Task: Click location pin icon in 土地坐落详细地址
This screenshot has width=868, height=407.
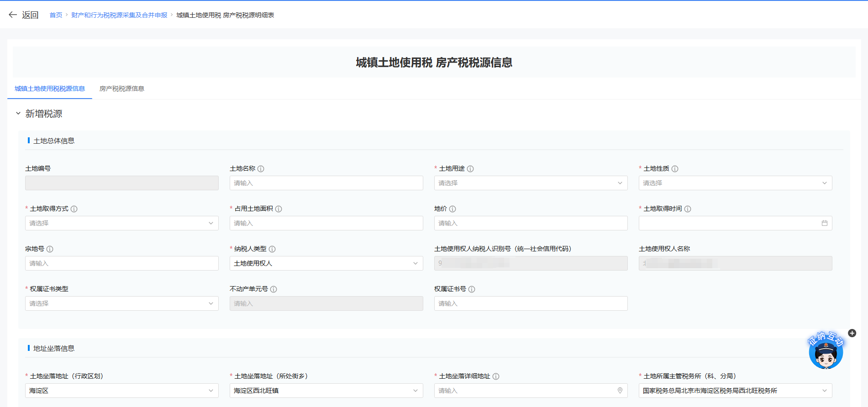Action: click(620, 391)
